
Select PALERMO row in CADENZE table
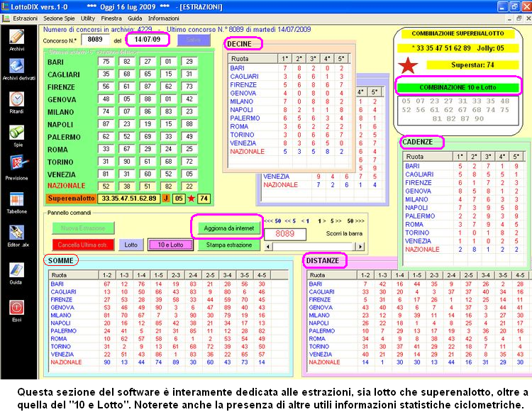[462, 216]
